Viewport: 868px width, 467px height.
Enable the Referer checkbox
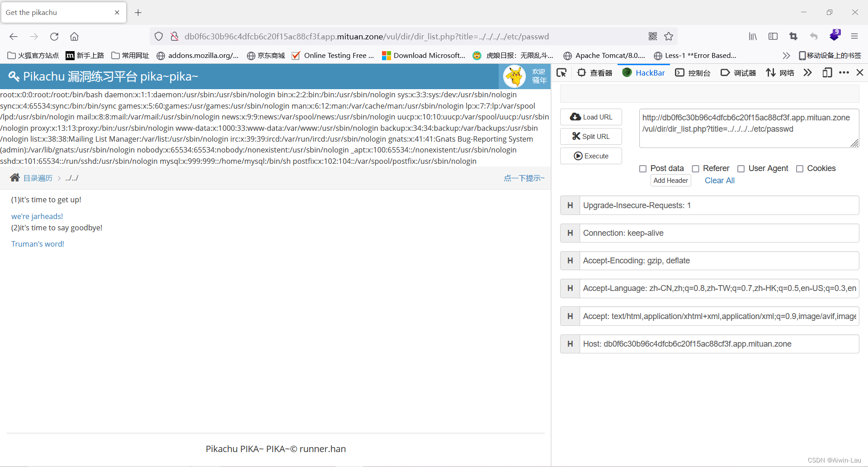tap(696, 169)
